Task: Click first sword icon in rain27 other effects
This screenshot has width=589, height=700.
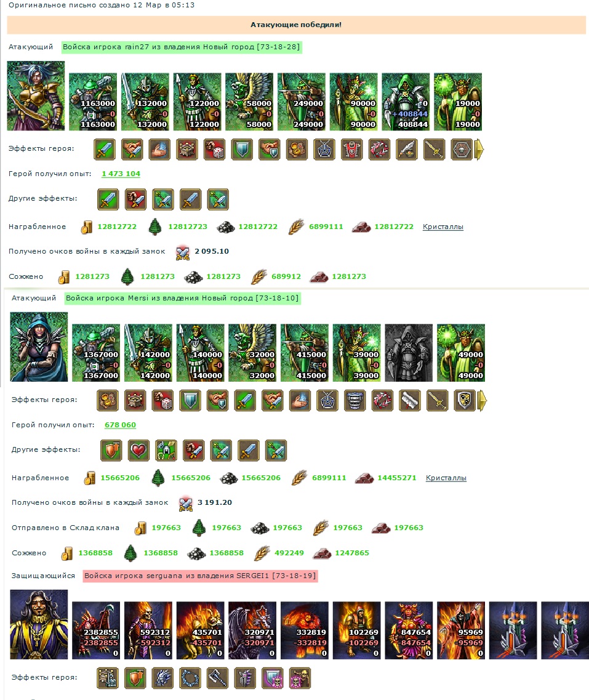Action: 108,199
